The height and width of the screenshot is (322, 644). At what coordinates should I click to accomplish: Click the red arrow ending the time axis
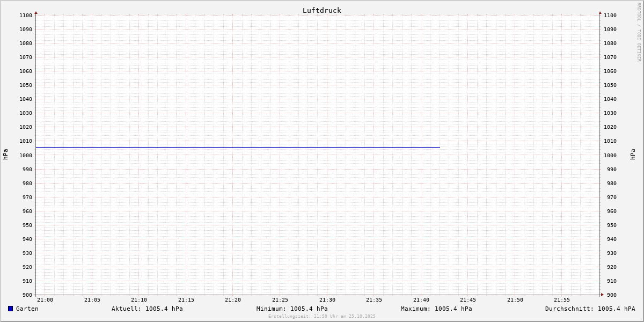602,295
